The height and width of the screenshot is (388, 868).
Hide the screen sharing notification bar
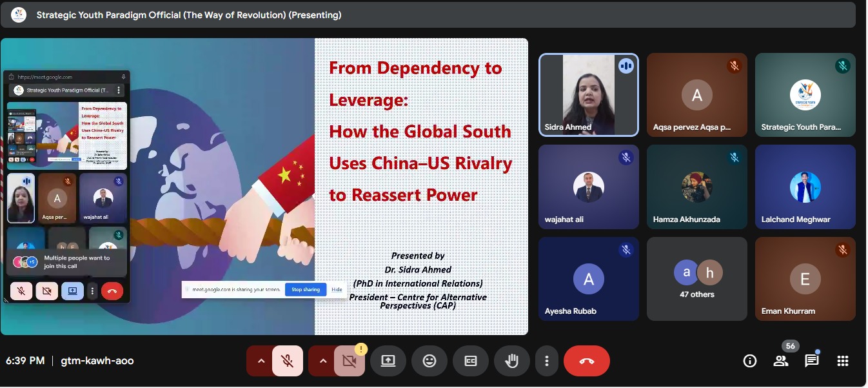(337, 289)
